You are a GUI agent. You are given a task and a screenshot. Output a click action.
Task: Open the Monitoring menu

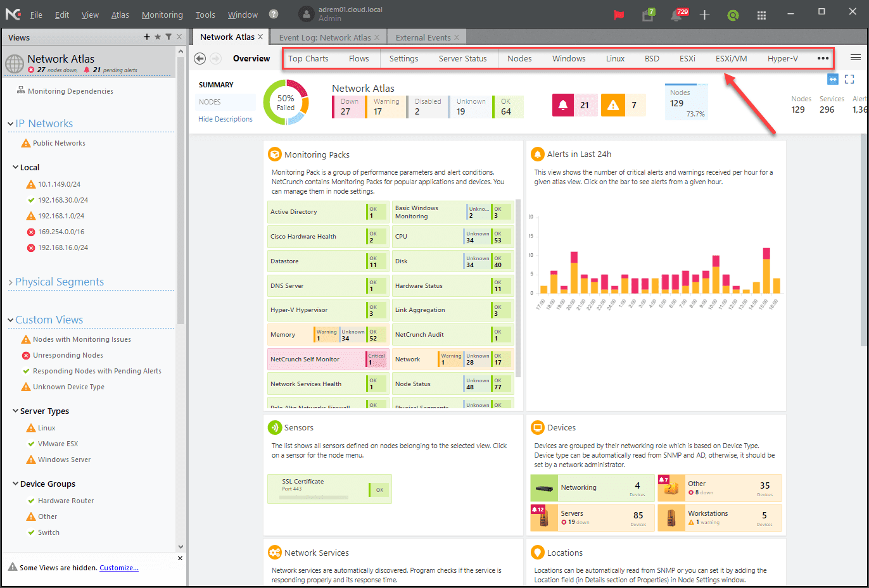click(x=162, y=15)
